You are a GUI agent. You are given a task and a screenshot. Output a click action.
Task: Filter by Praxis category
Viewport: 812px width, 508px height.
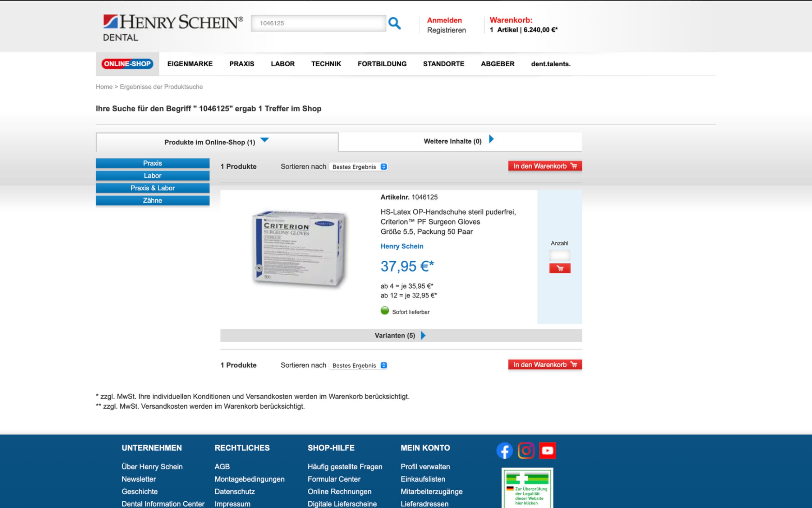[x=153, y=163]
